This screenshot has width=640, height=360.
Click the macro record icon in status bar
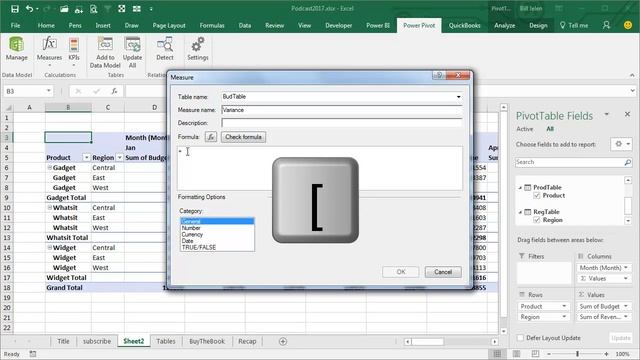[33, 354]
